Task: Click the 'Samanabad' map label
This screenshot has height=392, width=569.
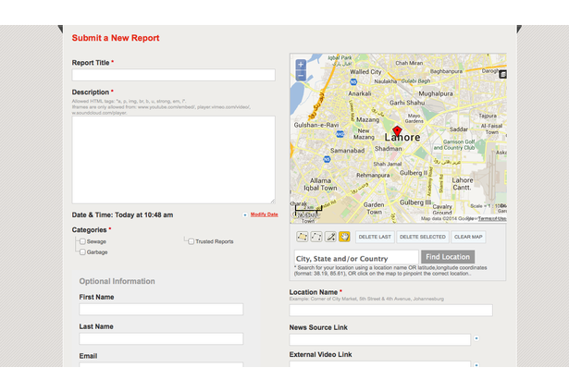Action: pyautogui.click(x=347, y=151)
